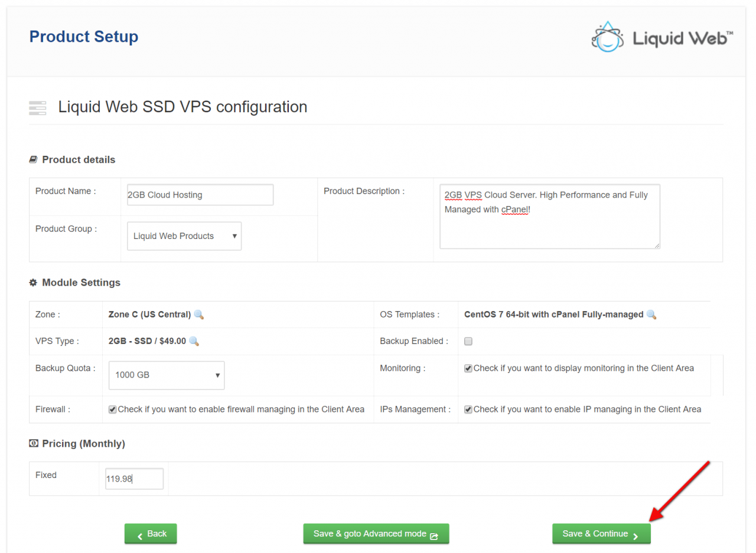Click the 'Product Description :' label
This screenshot has width=756, height=553.
click(x=364, y=191)
